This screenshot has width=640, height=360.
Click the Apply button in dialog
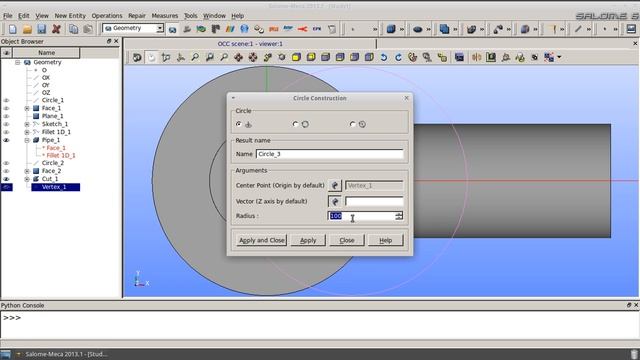[x=308, y=240]
